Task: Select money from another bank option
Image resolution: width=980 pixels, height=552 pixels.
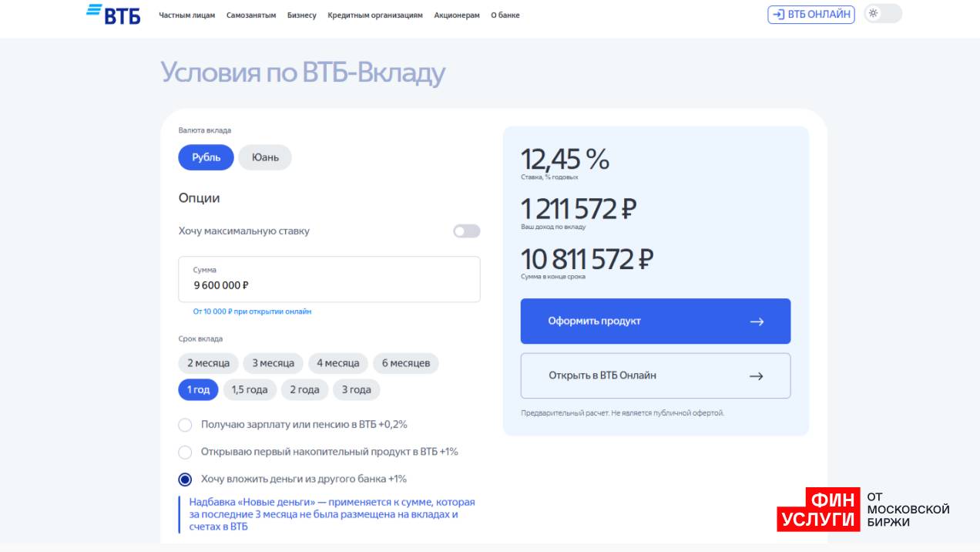Action: click(x=185, y=480)
